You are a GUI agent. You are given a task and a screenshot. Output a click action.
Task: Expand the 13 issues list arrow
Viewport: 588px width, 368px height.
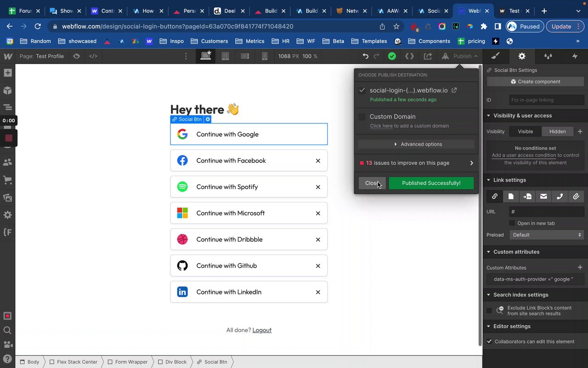(471, 163)
